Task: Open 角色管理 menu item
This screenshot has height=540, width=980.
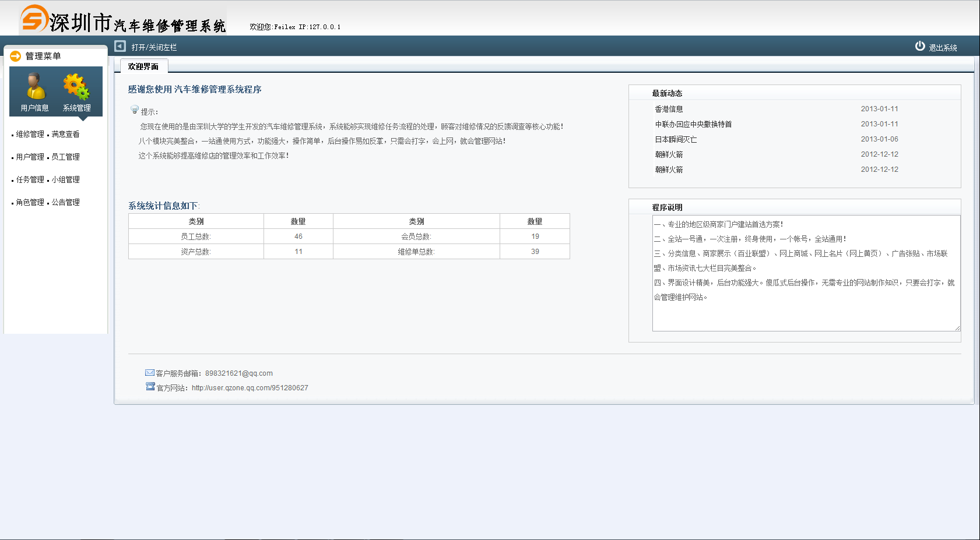Action: [x=30, y=202]
